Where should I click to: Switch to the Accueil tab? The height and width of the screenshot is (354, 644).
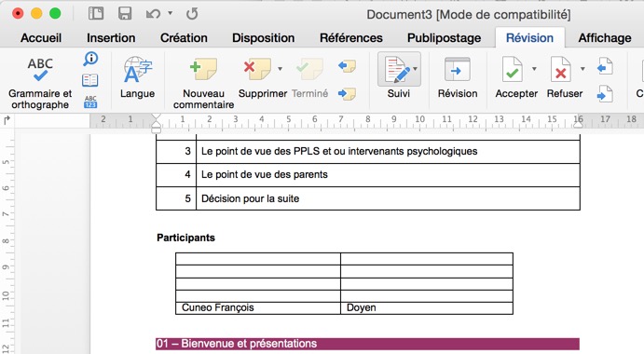pos(41,38)
